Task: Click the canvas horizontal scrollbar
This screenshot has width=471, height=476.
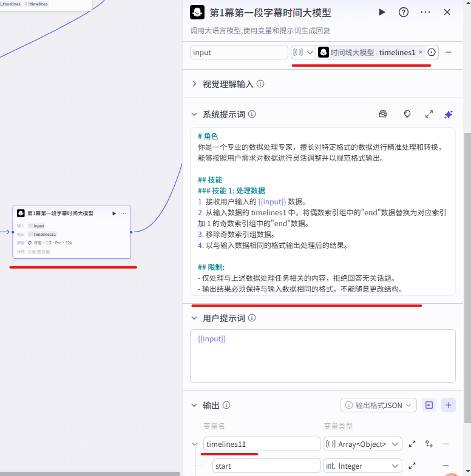Action: click(x=90, y=474)
